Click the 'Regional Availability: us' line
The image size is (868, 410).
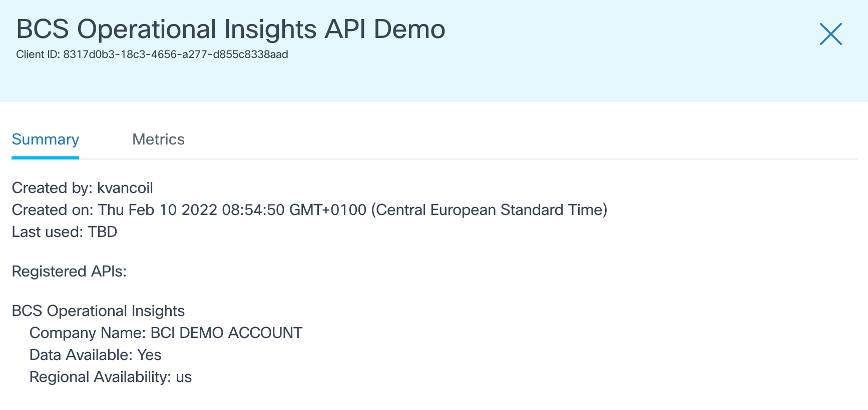tap(111, 377)
